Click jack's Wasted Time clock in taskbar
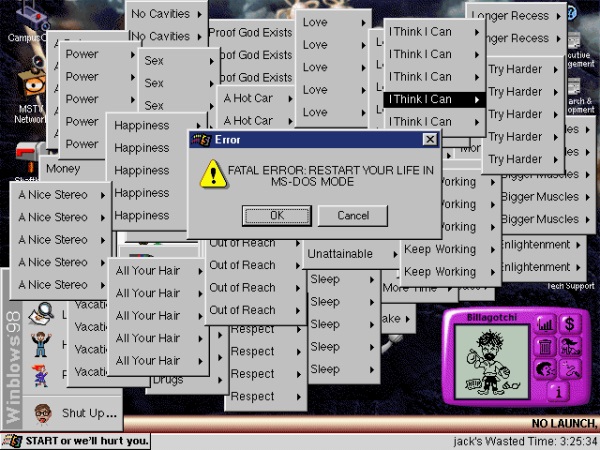 tap(525, 441)
